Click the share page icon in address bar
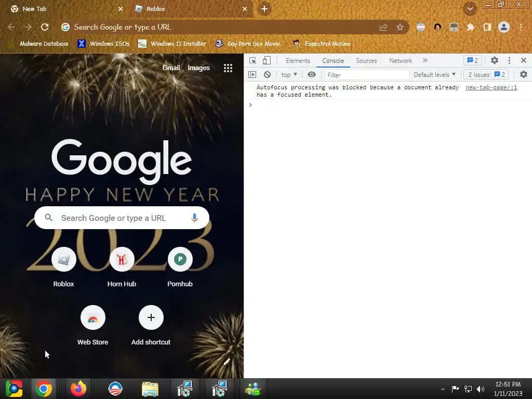The image size is (532, 399). pos(383,27)
